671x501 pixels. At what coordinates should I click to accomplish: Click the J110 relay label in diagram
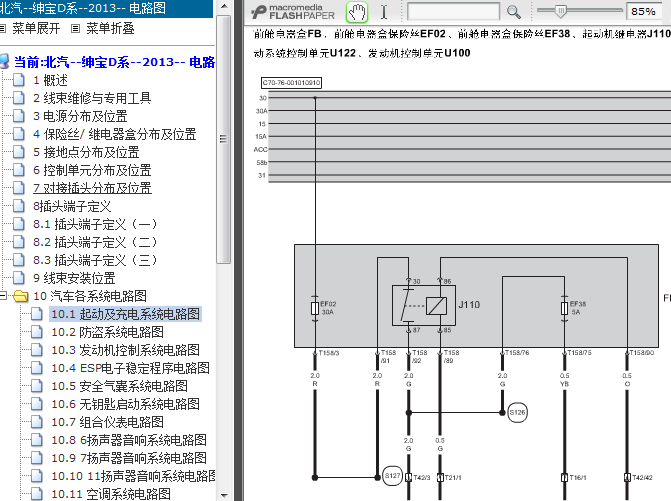coord(469,305)
